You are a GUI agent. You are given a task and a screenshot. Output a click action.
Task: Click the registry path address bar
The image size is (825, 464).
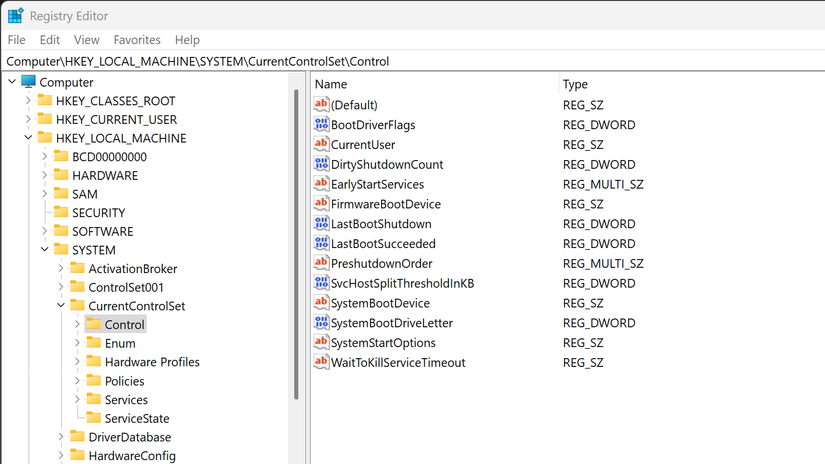coord(412,62)
